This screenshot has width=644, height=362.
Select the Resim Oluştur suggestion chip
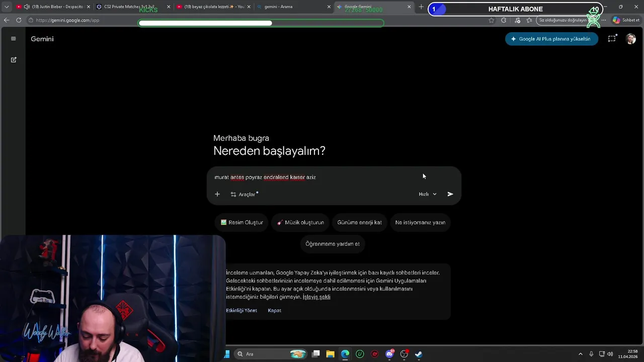click(x=242, y=222)
